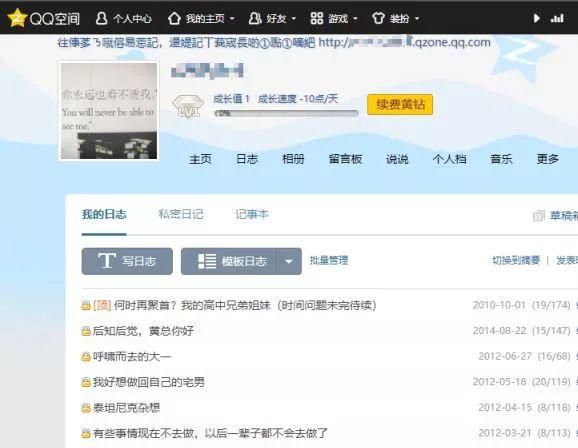Screen dimensions: 578x448
Task: Click the volume bars icon in top bar
Action: [557, 18]
